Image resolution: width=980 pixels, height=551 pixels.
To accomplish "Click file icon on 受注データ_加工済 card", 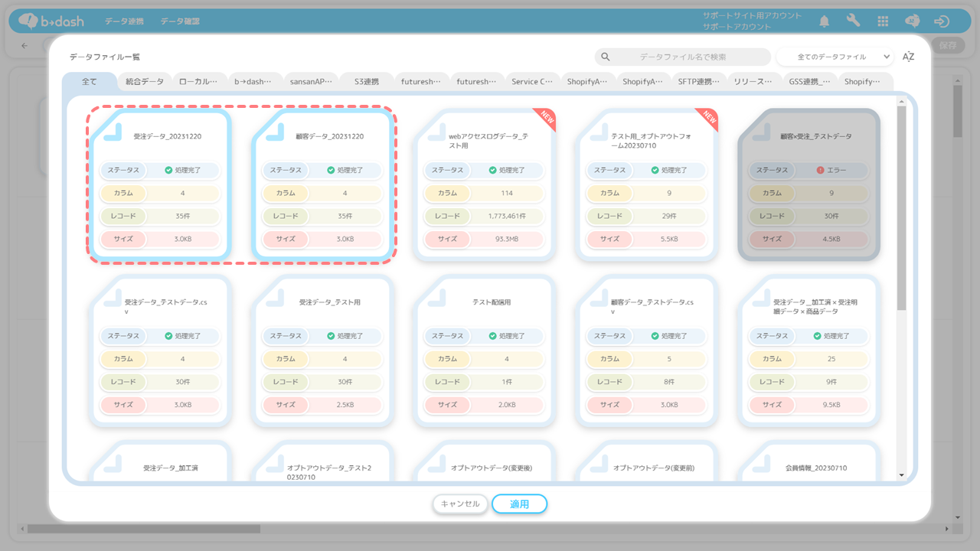I will (113, 464).
